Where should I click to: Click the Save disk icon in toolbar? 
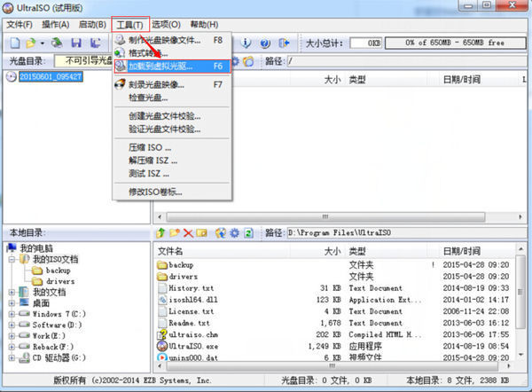click(x=76, y=43)
